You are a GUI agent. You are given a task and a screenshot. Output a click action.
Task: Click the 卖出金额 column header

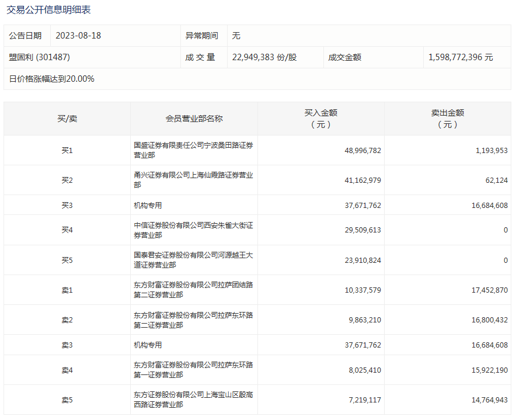pos(447,119)
